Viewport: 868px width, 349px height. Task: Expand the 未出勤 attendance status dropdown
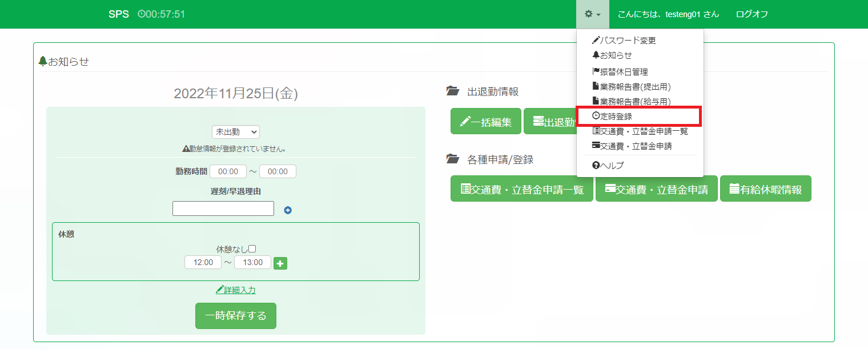(235, 132)
